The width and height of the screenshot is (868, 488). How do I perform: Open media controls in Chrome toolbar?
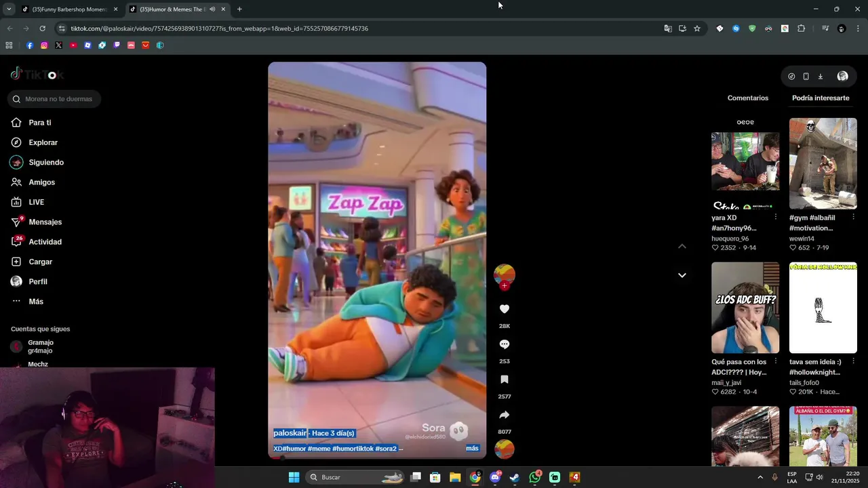point(825,28)
